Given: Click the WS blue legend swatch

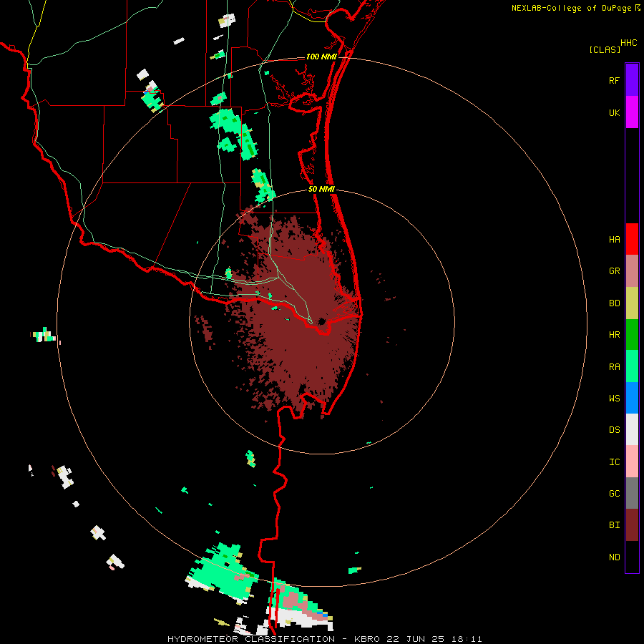Looking at the screenshot, I should click(632, 398).
